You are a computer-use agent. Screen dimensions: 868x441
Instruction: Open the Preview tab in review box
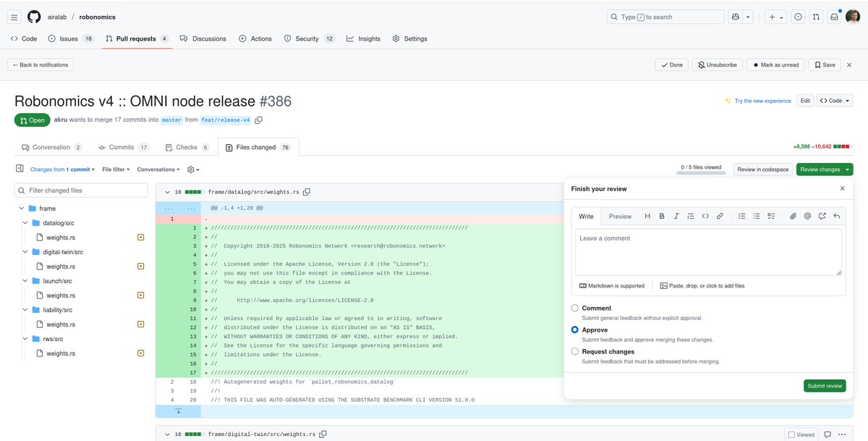(620, 216)
